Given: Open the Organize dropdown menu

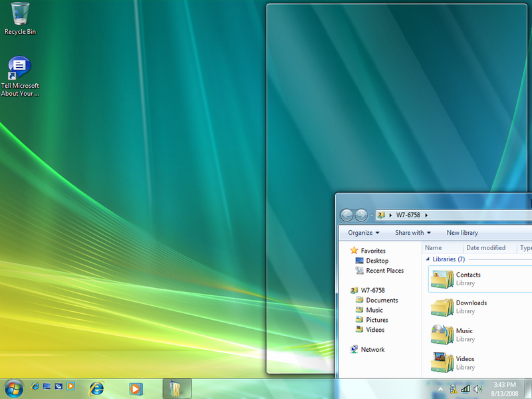Looking at the screenshot, I should pyautogui.click(x=364, y=233).
